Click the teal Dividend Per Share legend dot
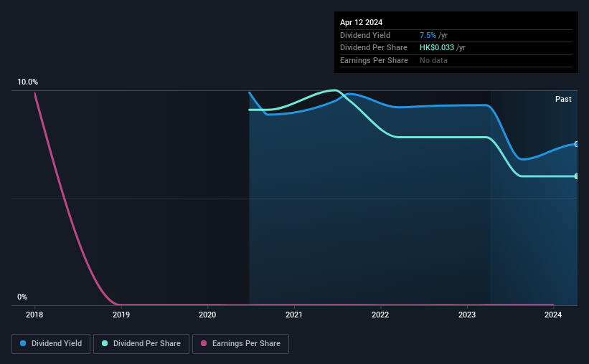 tap(105, 343)
